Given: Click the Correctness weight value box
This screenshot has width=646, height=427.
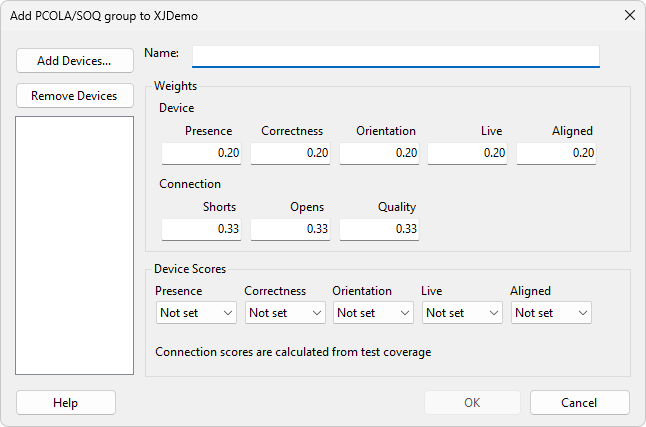Looking at the screenshot, I should (x=290, y=153).
